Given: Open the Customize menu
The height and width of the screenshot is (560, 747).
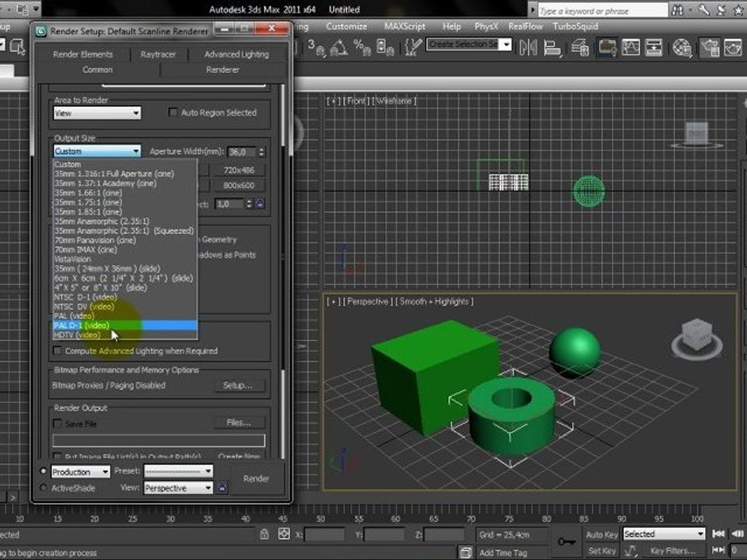Looking at the screenshot, I should tap(346, 26).
